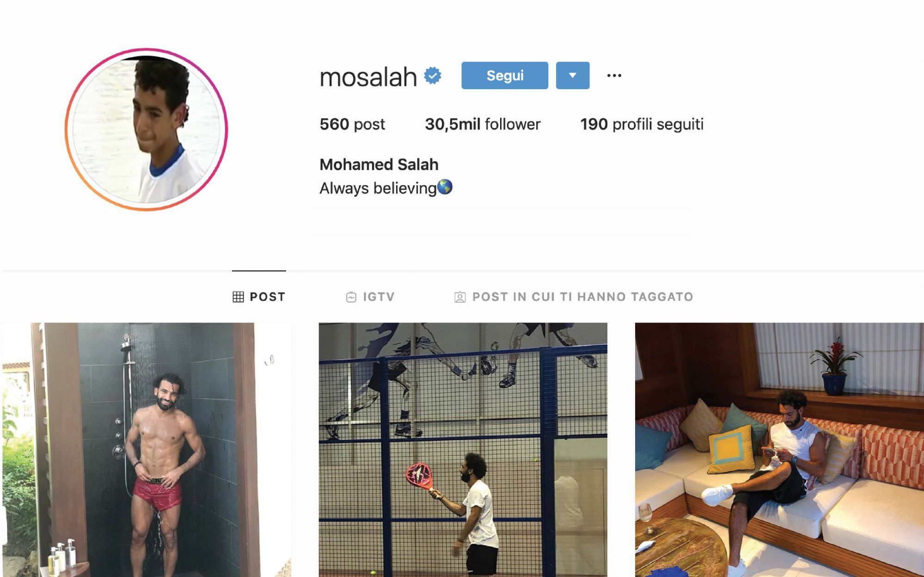Open the 30,5mil follower list
Viewport: 924px width, 577px height.
click(483, 124)
